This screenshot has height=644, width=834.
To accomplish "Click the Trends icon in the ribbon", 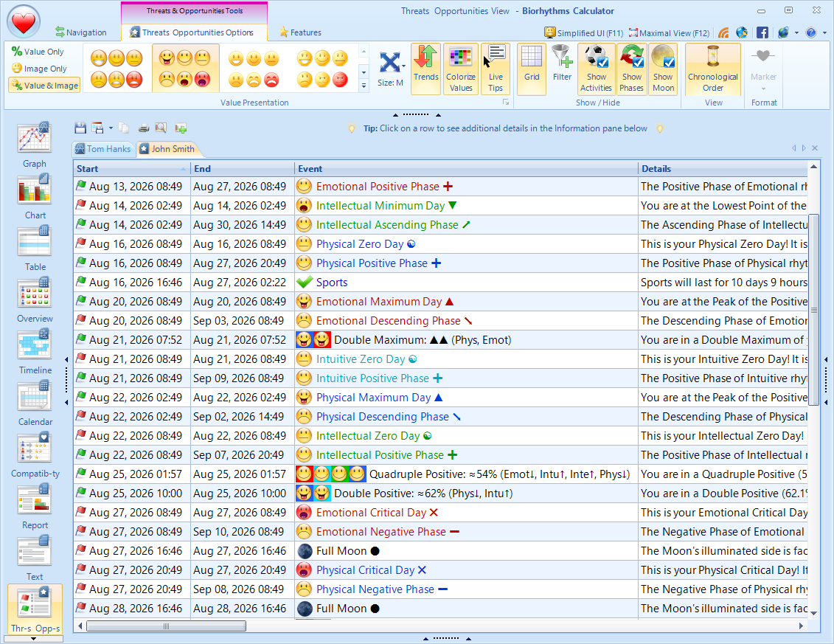I will (x=425, y=69).
